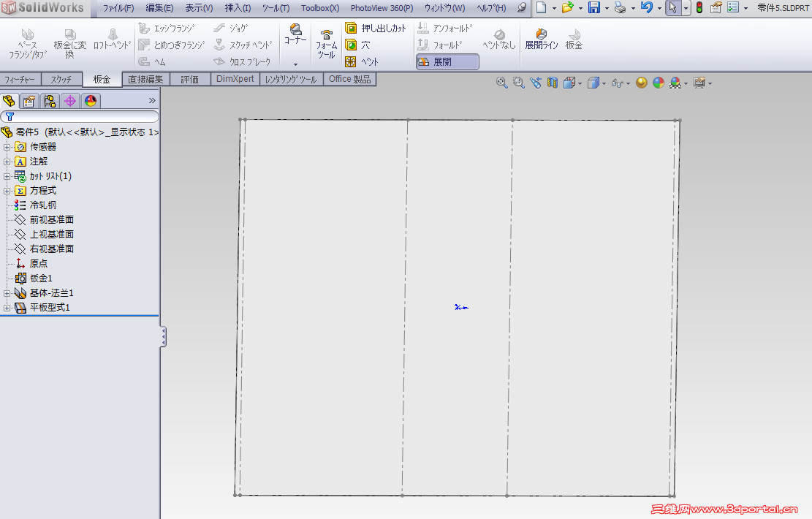The height and width of the screenshot is (519, 812).
Task: Open the 挿入(I) menu
Action: (238, 8)
